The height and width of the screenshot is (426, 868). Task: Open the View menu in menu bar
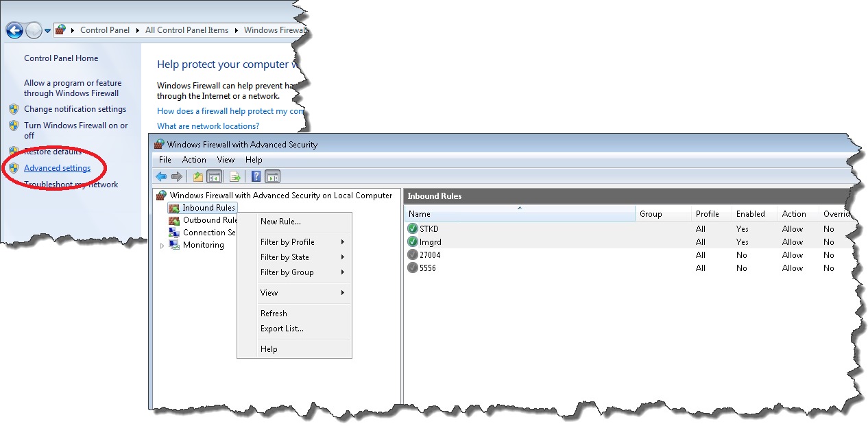[x=226, y=160]
